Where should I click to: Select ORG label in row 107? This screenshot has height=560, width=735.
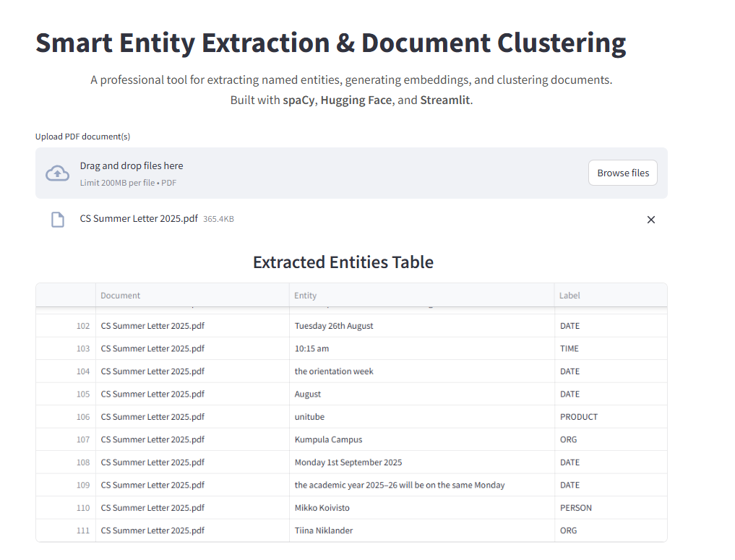[x=610, y=439]
